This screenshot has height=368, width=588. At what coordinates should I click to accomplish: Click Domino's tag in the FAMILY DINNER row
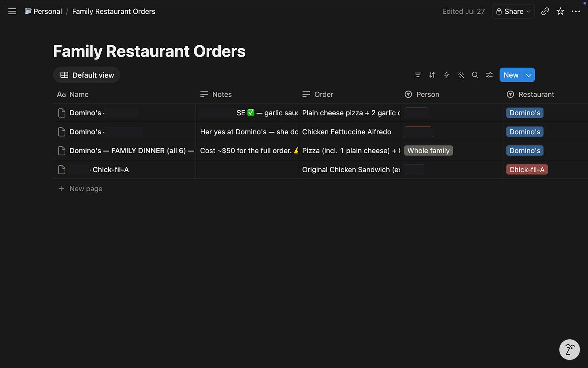[525, 151]
